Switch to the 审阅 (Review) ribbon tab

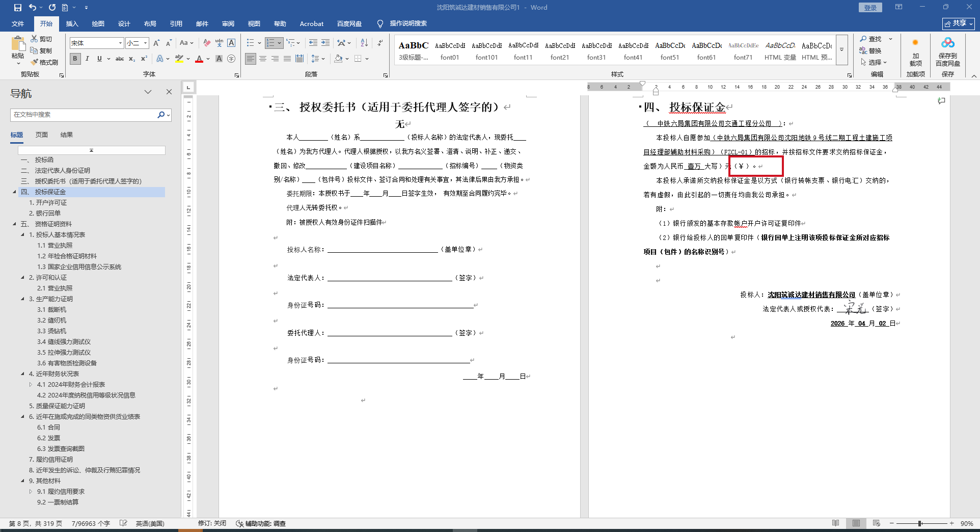pyautogui.click(x=228, y=23)
